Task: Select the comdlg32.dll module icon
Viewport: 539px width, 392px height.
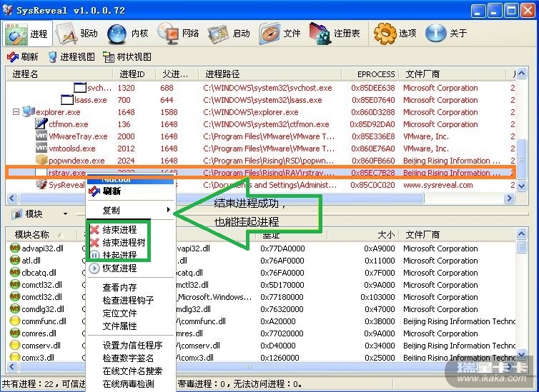Action: click(15, 308)
